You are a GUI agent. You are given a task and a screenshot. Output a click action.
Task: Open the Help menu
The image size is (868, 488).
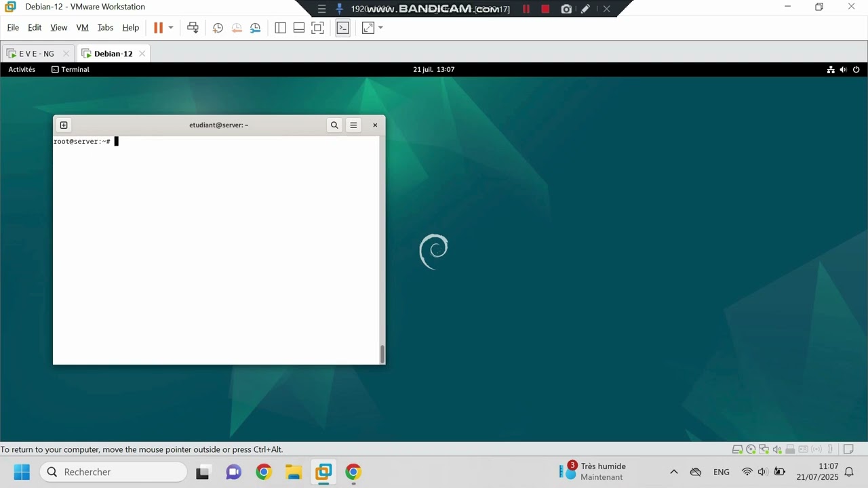coord(131,28)
